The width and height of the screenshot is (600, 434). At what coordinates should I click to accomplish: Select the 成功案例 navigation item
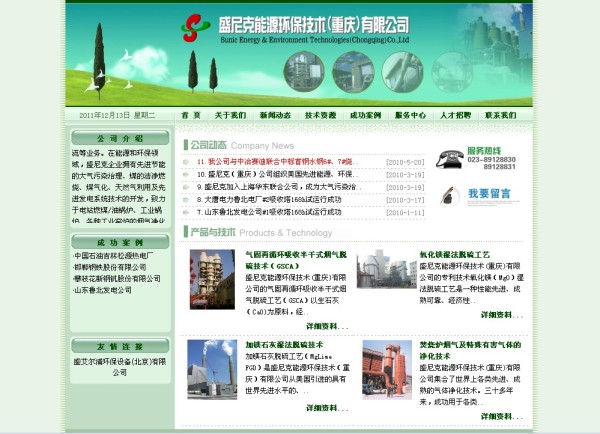click(365, 115)
